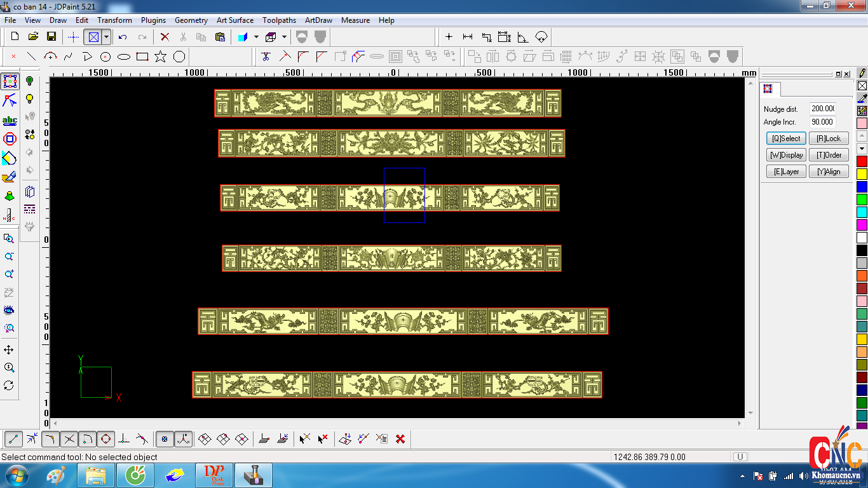The height and width of the screenshot is (488, 868).
Task: Click the Save floppy disk icon
Action: [x=51, y=37]
